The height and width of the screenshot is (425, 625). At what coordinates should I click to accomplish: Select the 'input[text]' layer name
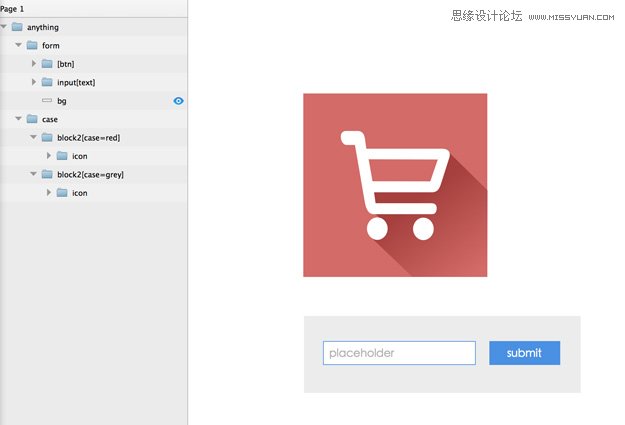point(76,82)
